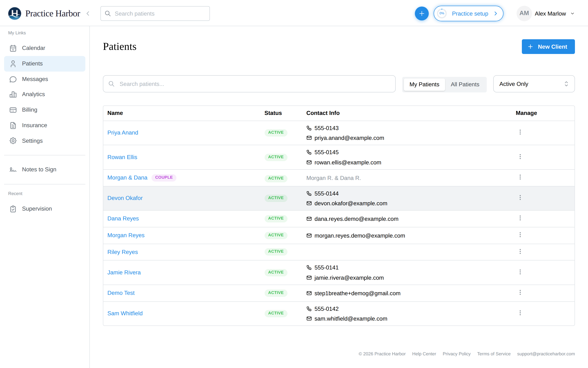588x368 pixels.
Task: Click the phone icon next to 555-0145
Action: tap(309, 152)
